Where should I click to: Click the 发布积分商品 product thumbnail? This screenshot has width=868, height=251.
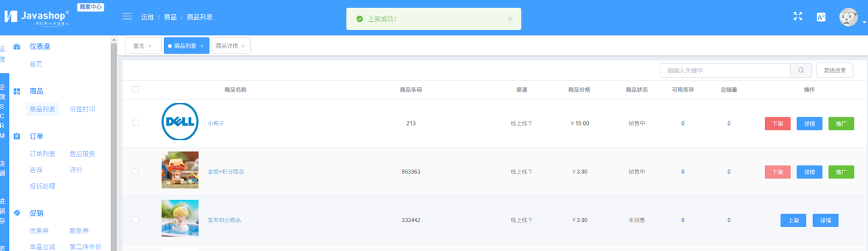coord(180,218)
